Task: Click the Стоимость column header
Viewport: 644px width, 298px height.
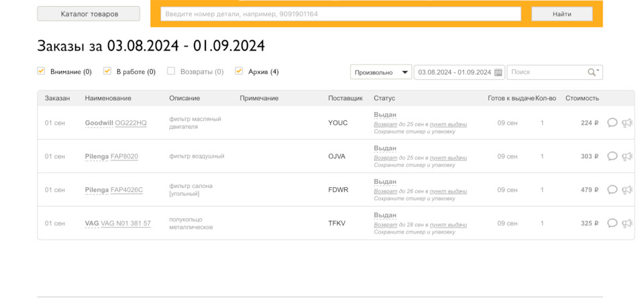Action: [x=582, y=98]
